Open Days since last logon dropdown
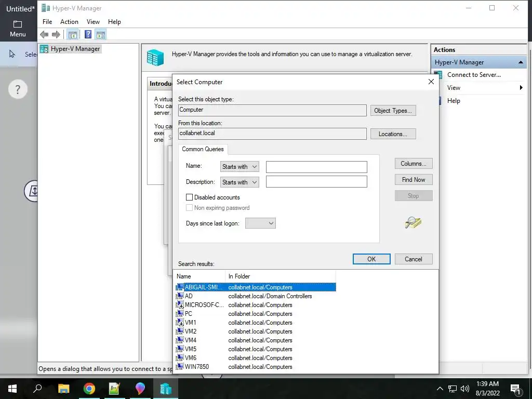Screen dimensions: 532x399 click(260, 223)
